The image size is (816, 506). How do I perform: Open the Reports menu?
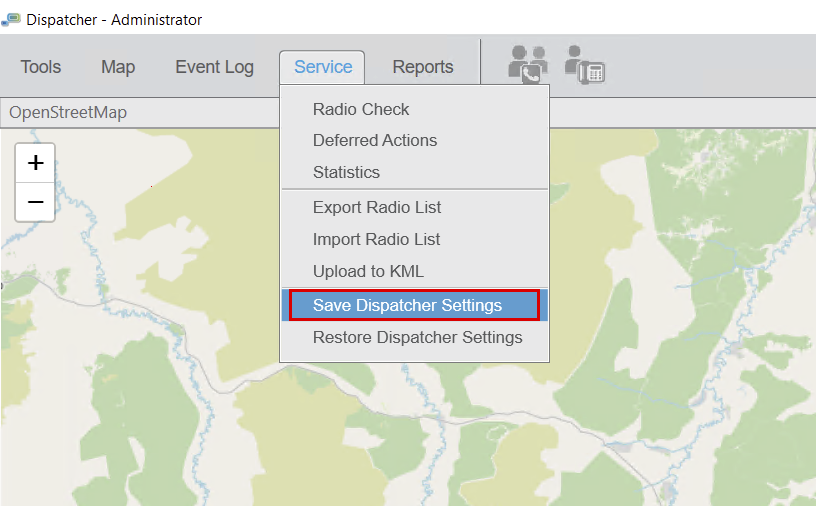coord(423,67)
